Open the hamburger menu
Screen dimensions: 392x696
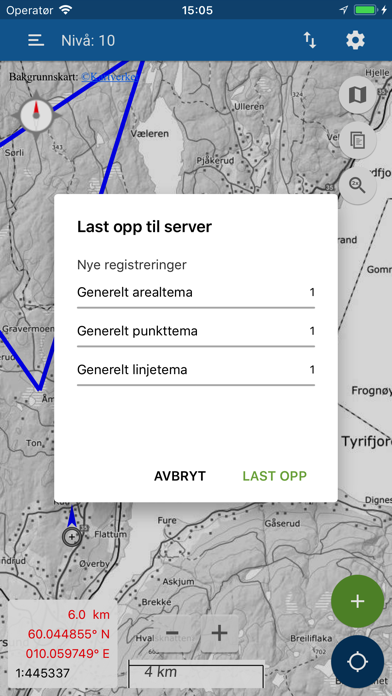[36, 40]
